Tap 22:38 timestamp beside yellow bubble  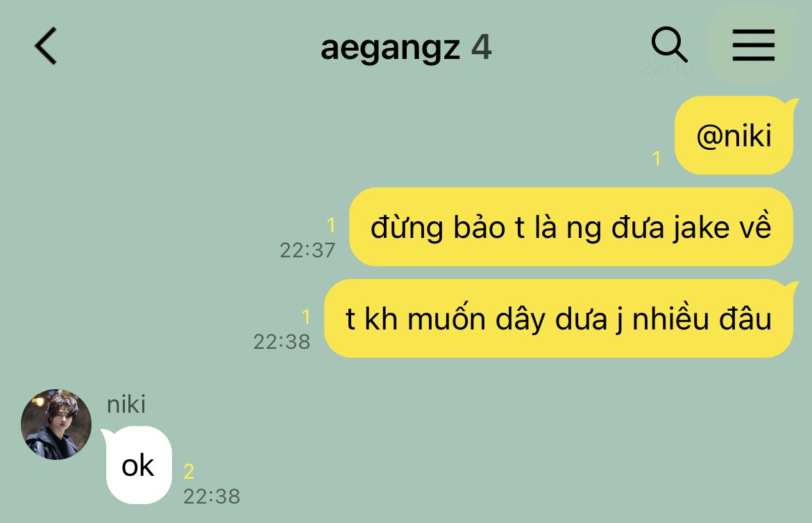tap(282, 341)
